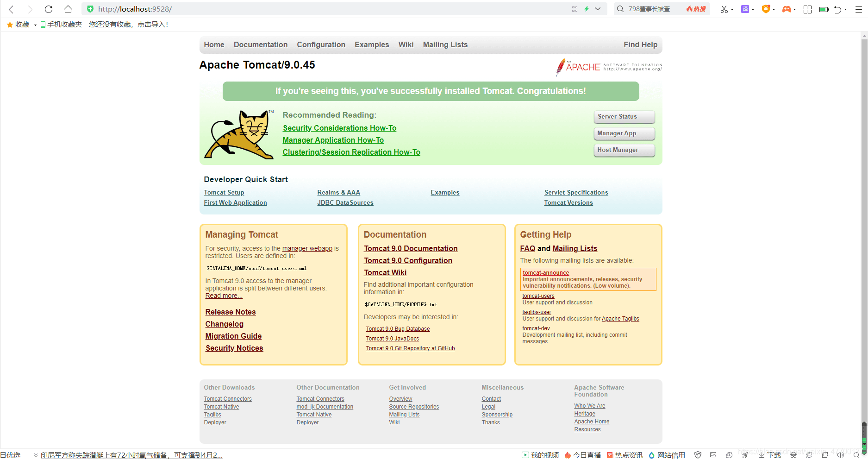This screenshot has width=868, height=460.
Task: Click the QR code icon in address bar
Action: coord(575,9)
